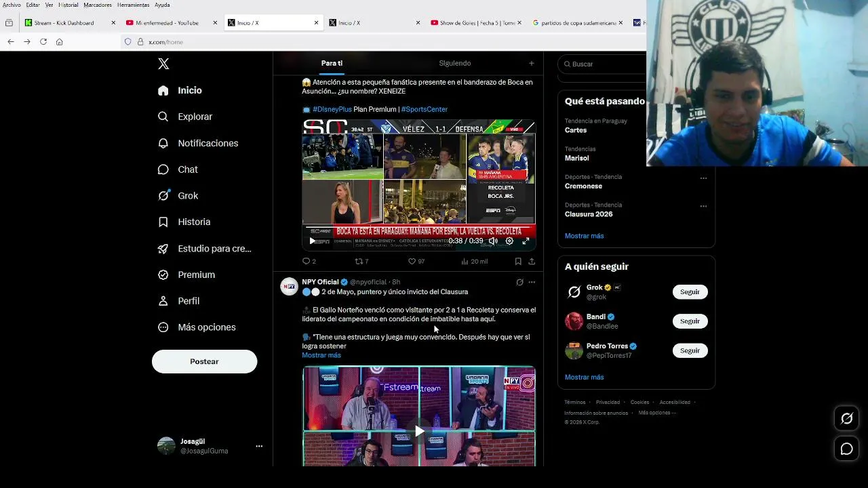Click the browser reload button
The image size is (868, 488).
pos(43,42)
